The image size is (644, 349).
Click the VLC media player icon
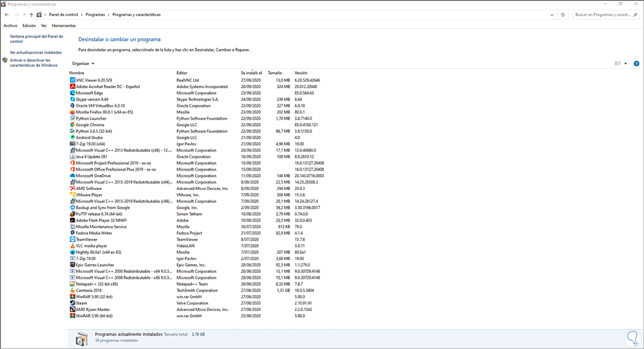pos(73,245)
